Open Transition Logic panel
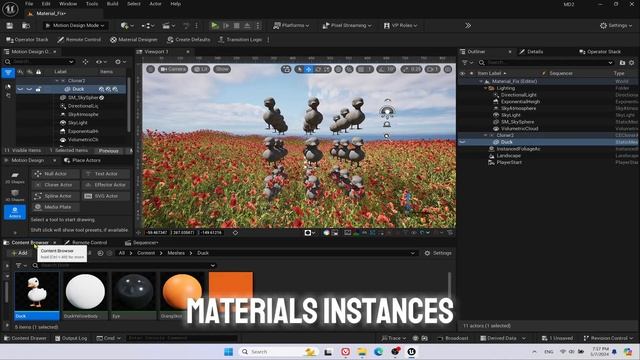This screenshot has width=640, height=360. [x=240, y=40]
